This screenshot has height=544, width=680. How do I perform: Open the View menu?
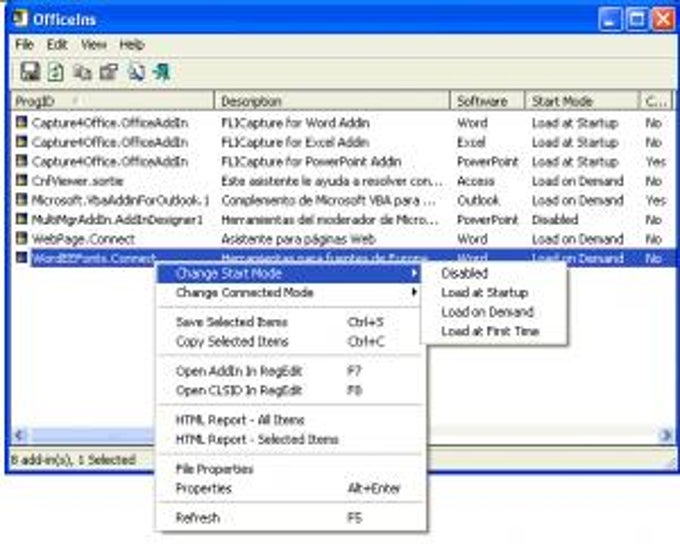click(x=94, y=44)
